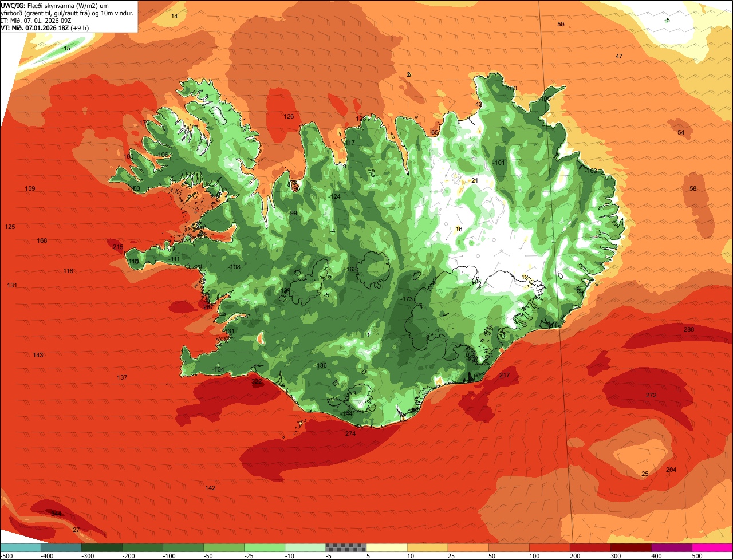Screen dimensions: 733x560
Task: Click the checkered legend swatch between -5 and 5
Action: click(346, 547)
